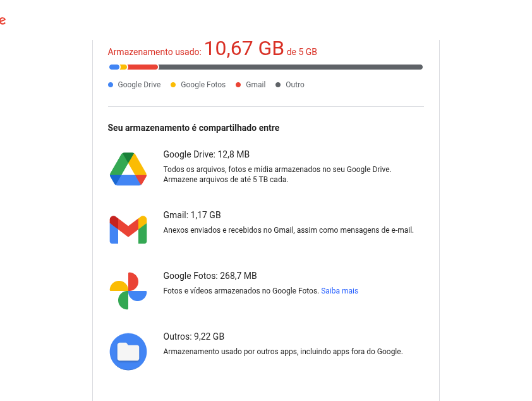Click the 10,67 GB used storage figure
Viewport: 532px width, 401px height.
coord(244,49)
